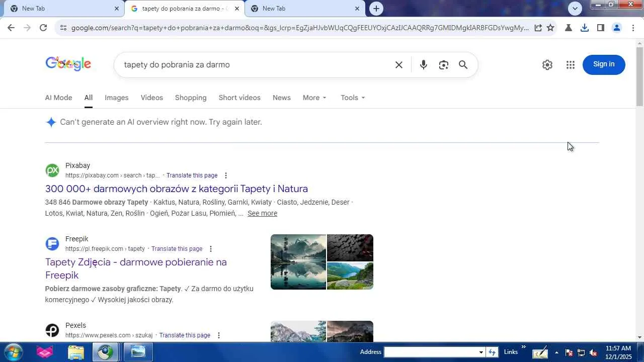
Task: Translate the Pixabay page
Action: tap(192, 175)
